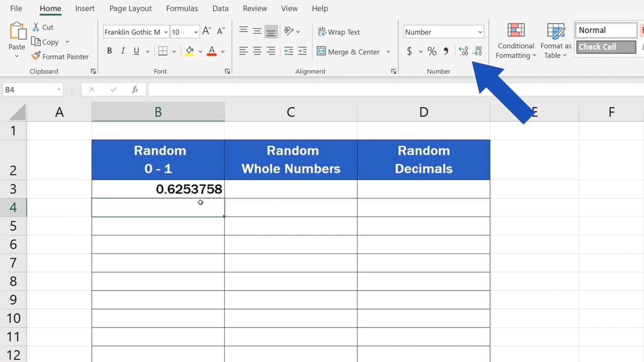Toggle underline on the selected cell
This screenshot has height=362, width=644.
[x=135, y=51]
